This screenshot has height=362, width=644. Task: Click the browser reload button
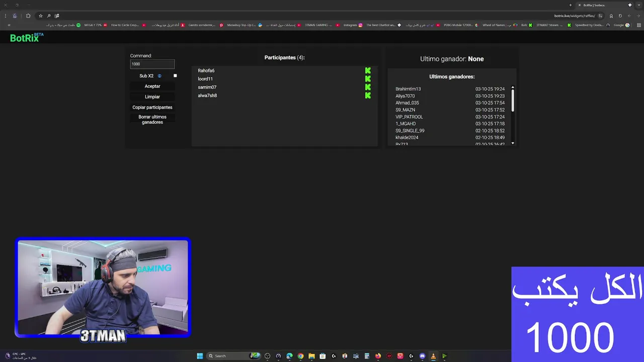pyautogui.click(x=620, y=16)
